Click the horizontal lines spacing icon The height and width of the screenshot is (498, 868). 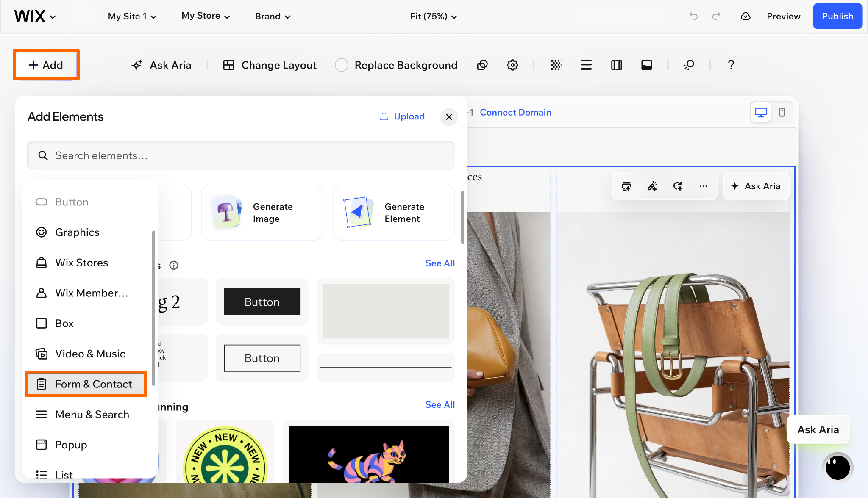pos(586,65)
